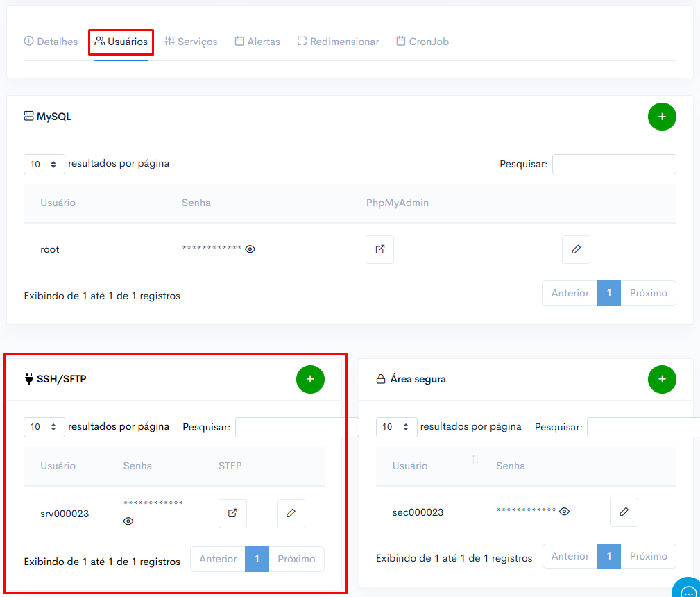700x597 pixels.
Task: Reveal the srv000023 password
Action: pyautogui.click(x=128, y=521)
